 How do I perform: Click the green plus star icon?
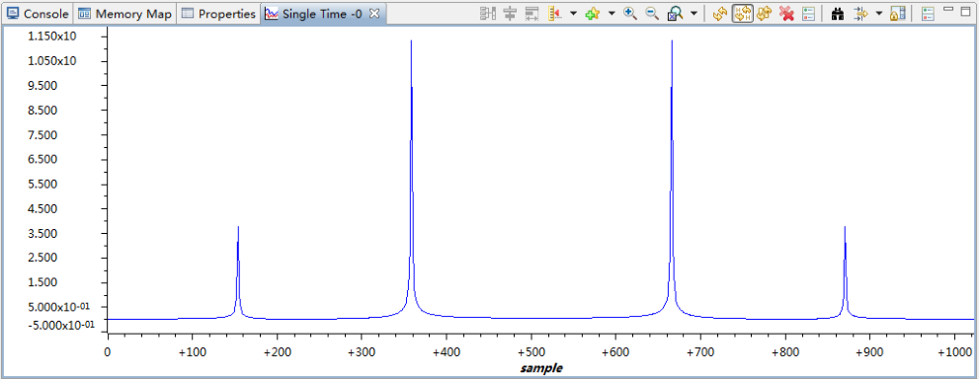tap(593, 14)
